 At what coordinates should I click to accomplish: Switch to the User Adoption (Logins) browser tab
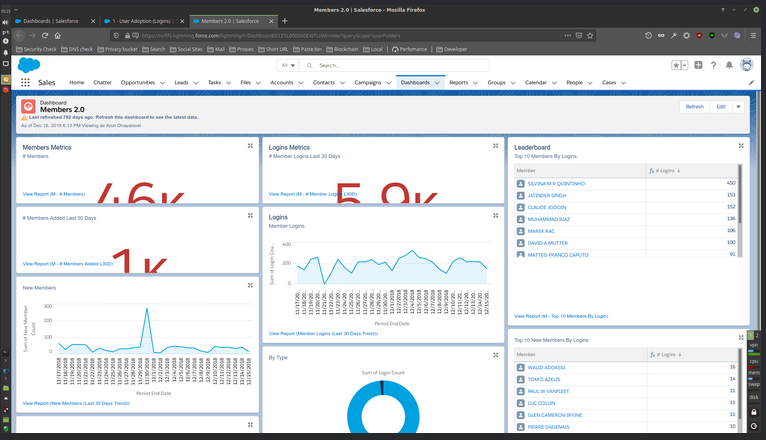141,21
